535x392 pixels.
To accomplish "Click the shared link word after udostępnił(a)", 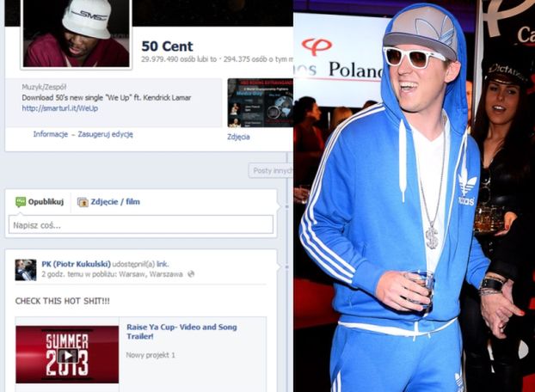I will pyautogui.click(x=163, y=264).
